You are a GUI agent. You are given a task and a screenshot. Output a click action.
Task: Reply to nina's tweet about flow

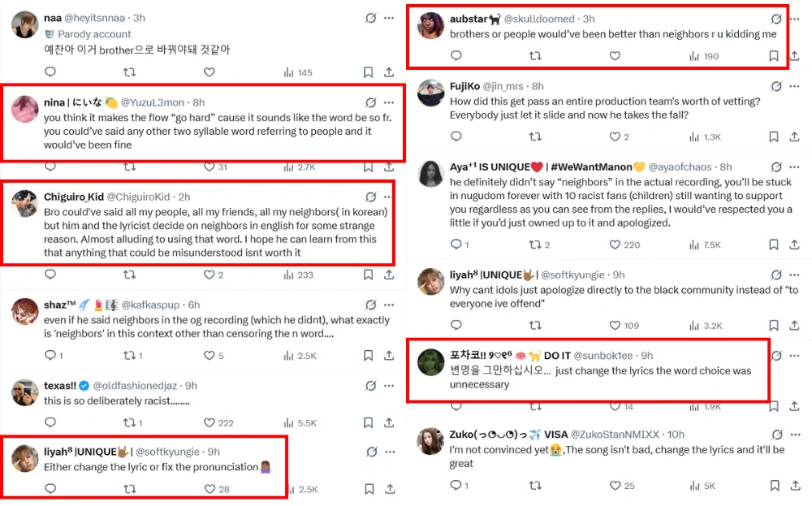pos(50,167)
